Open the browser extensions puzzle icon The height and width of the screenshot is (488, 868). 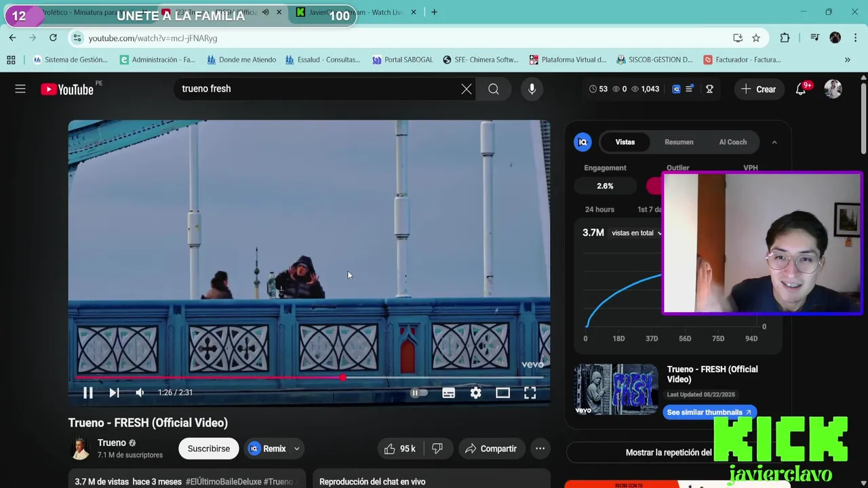[785, 38]
